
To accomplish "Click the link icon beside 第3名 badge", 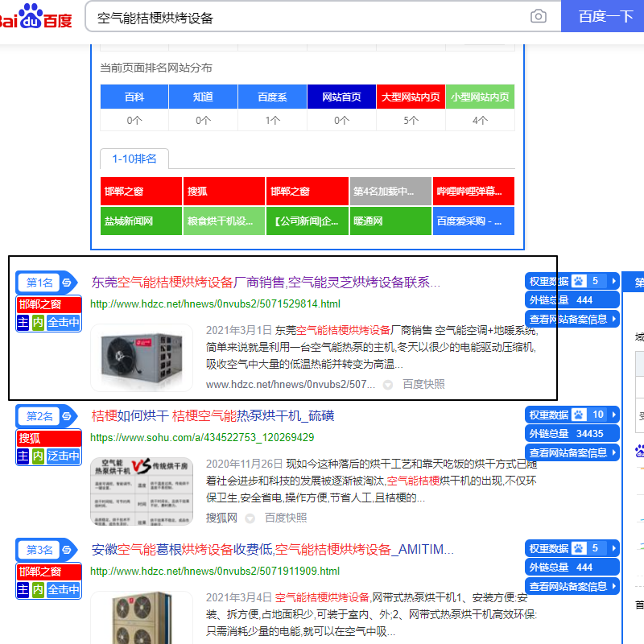I will 67,550.
